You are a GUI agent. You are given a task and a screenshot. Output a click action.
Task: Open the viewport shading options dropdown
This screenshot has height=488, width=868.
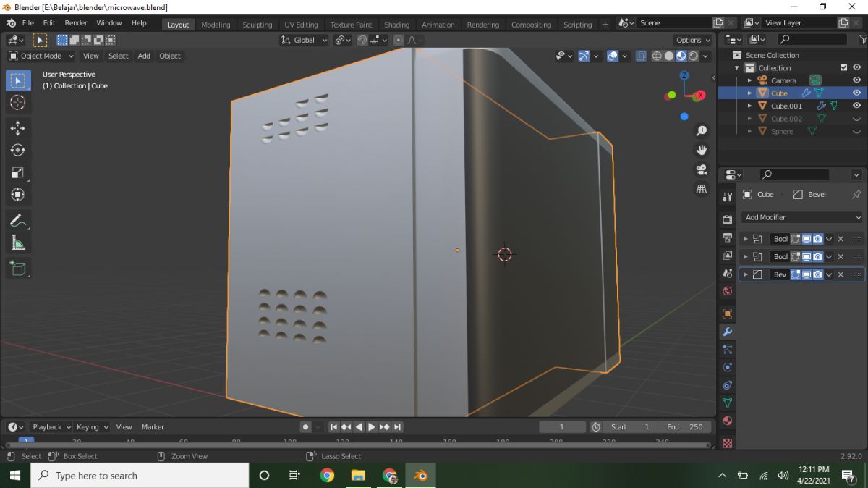(706, 56)
